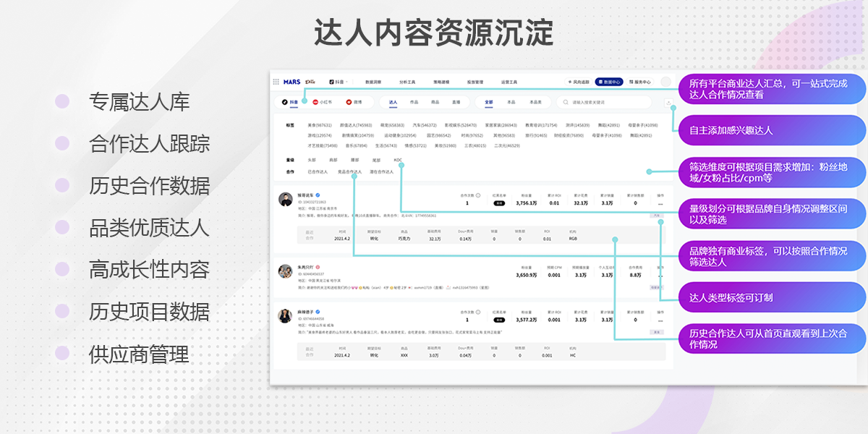Open the app grid menu icon
The height and width of the screenshot is (434, 868).
pos(276,82)
